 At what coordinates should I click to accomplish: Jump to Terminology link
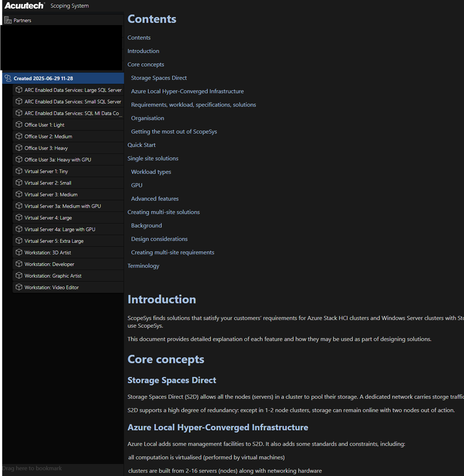(143, 266)
